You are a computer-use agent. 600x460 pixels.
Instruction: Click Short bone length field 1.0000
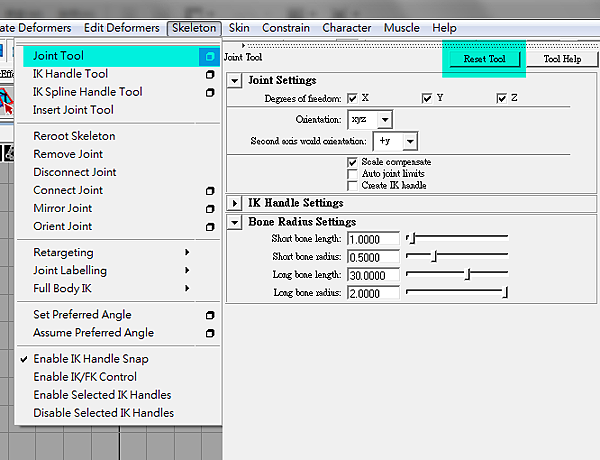(x=373, y=239)
